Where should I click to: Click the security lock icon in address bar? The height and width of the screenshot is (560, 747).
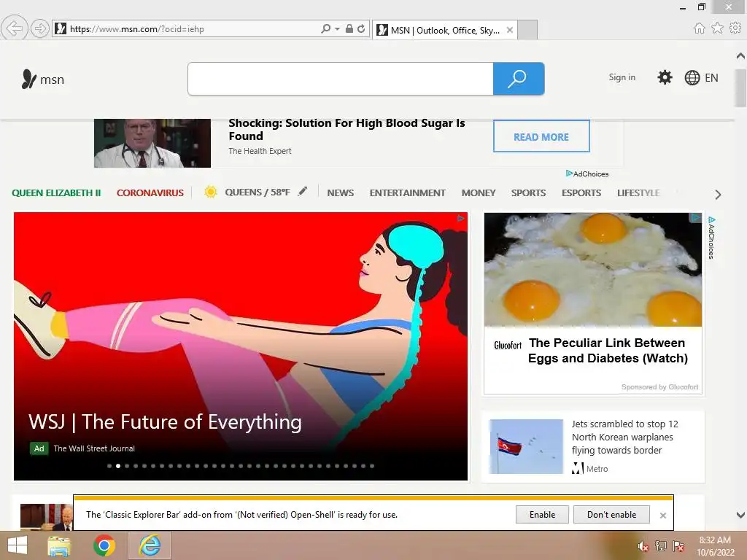click(349, 28)
